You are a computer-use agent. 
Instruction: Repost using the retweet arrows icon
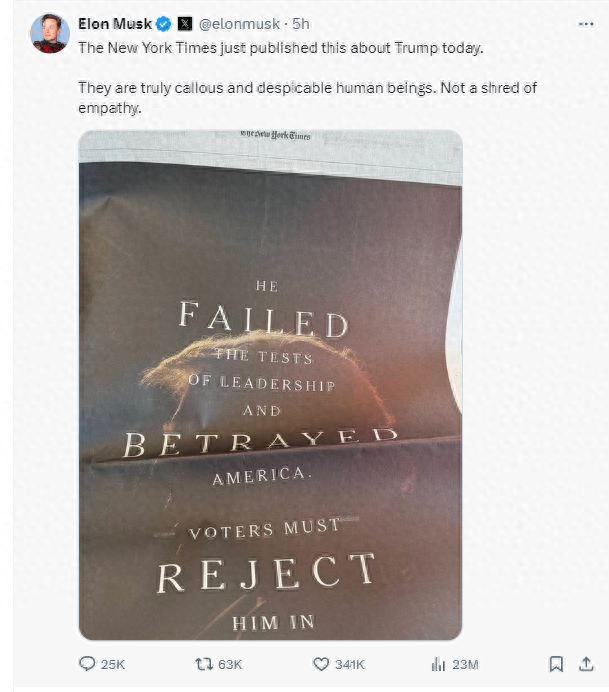coord(203,664)
